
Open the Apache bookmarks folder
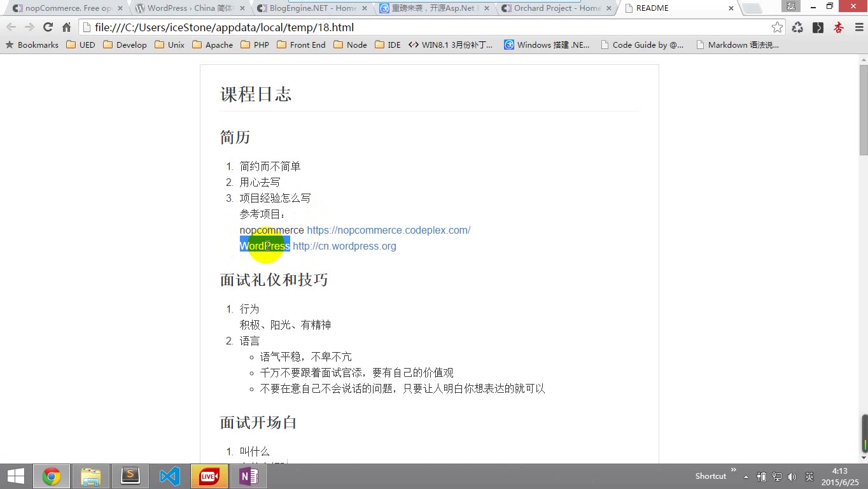click(213, 45)
